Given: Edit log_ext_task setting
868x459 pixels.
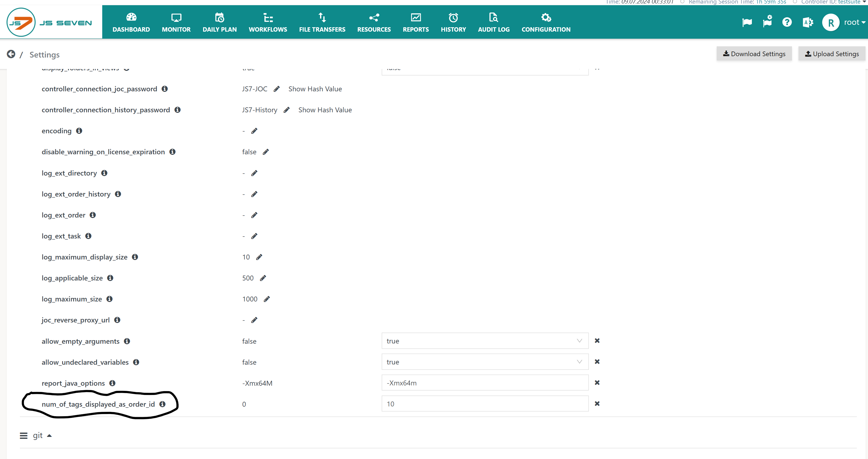Looking at the screenshot, I should pos(254,236).
